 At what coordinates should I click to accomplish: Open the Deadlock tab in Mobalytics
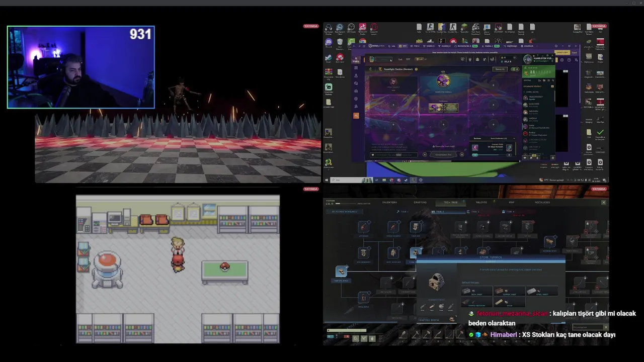tap(527, 46)
